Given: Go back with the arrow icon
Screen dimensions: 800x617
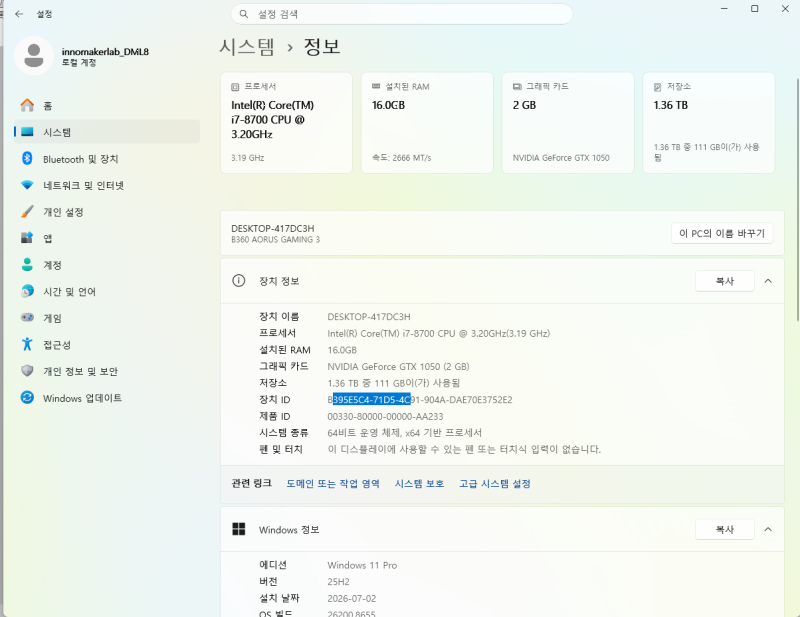Looking at the screenshot, I should (19, 14).
